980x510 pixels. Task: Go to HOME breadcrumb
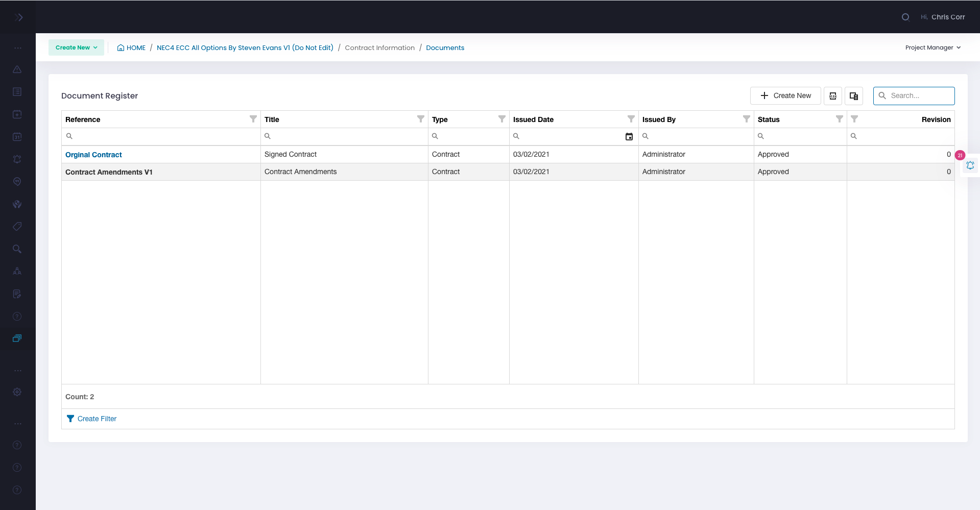(131, 47)
